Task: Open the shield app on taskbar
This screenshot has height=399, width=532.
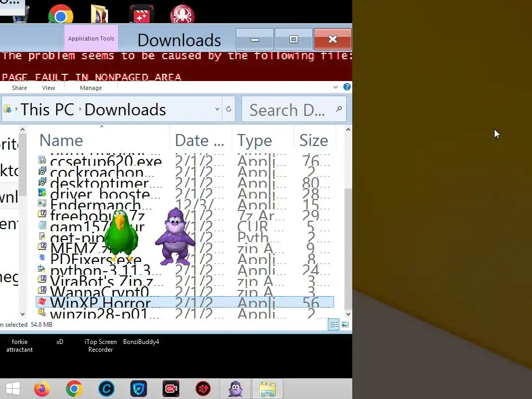Action: coord(138,389)
